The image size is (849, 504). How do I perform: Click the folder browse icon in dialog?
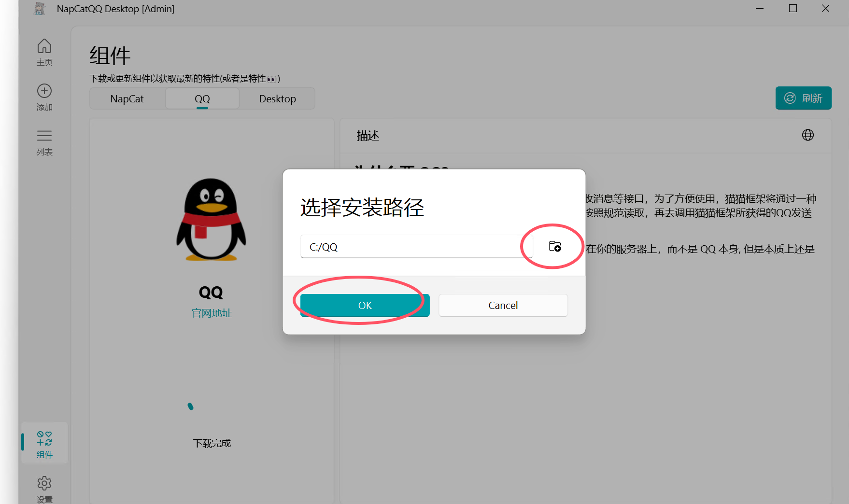pos(555,247)
